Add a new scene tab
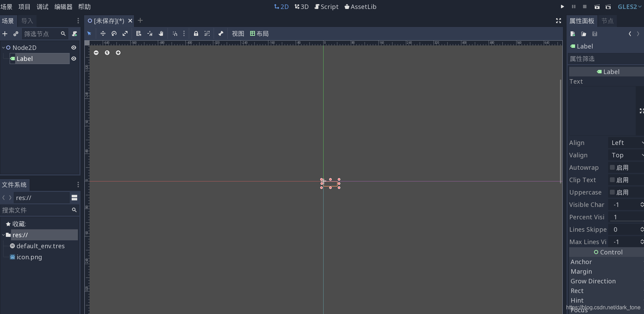This screenshot has height=314, width=644. click(x=140, y=21)
